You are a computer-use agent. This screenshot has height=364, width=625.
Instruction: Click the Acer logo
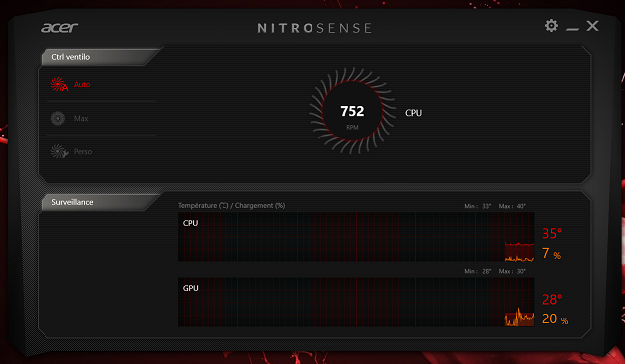tap(59, 27)
